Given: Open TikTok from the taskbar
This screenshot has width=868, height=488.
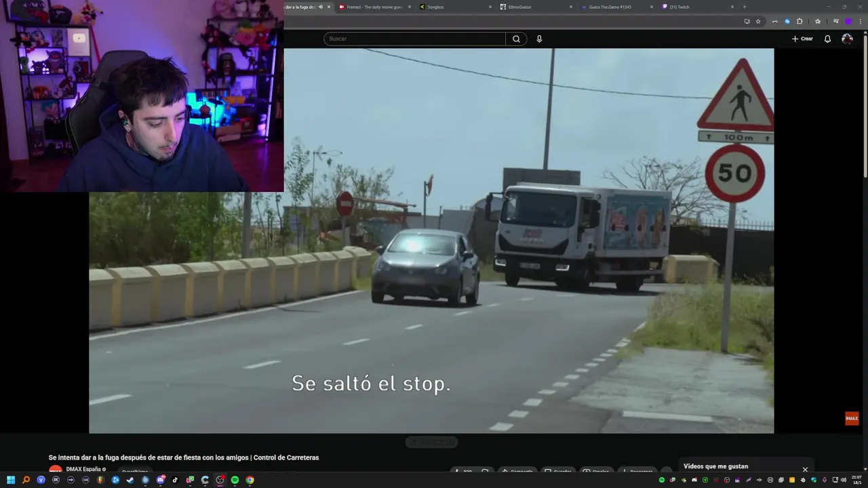Looking at the screenshot, I should tap(175, 480).
